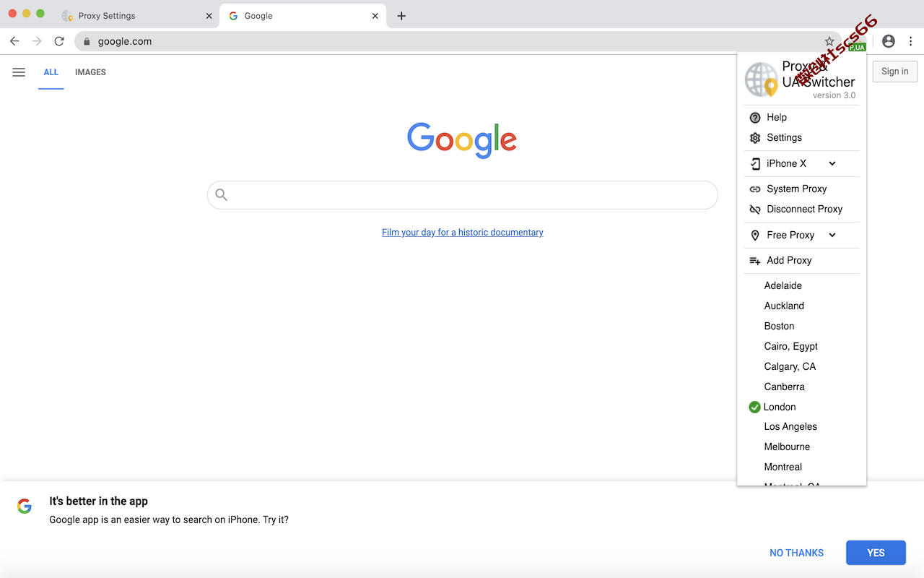Select the IMAGES tab on Google
Viewport: 924px width, 578px height.
click(90, 72)
